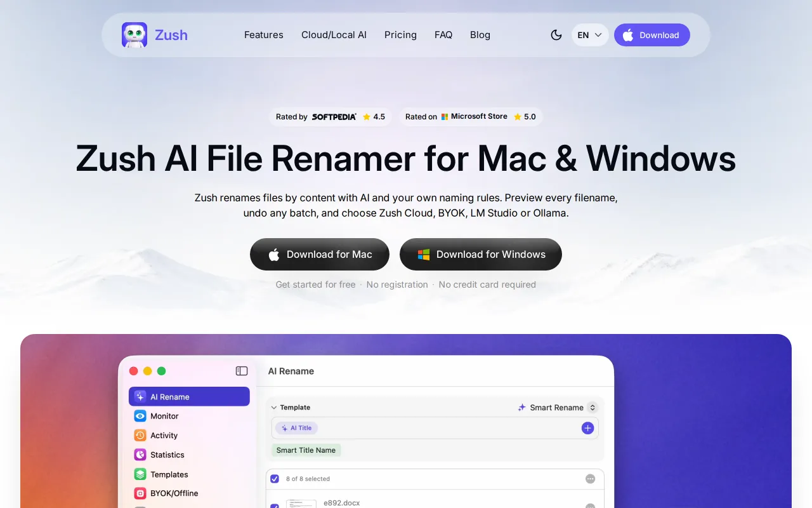
Task: Click the AI Rename window title
Action: [x=291, y=371]
